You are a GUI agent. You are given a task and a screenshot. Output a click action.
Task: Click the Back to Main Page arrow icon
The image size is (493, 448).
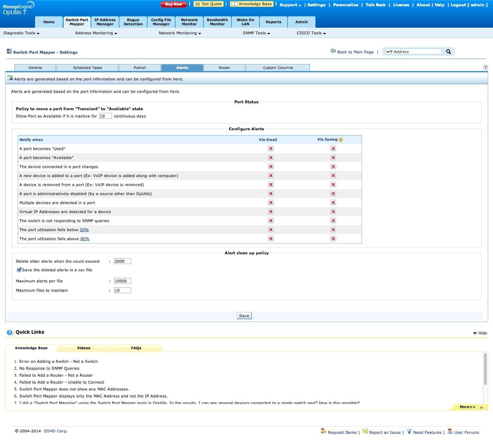coord(333,51)
